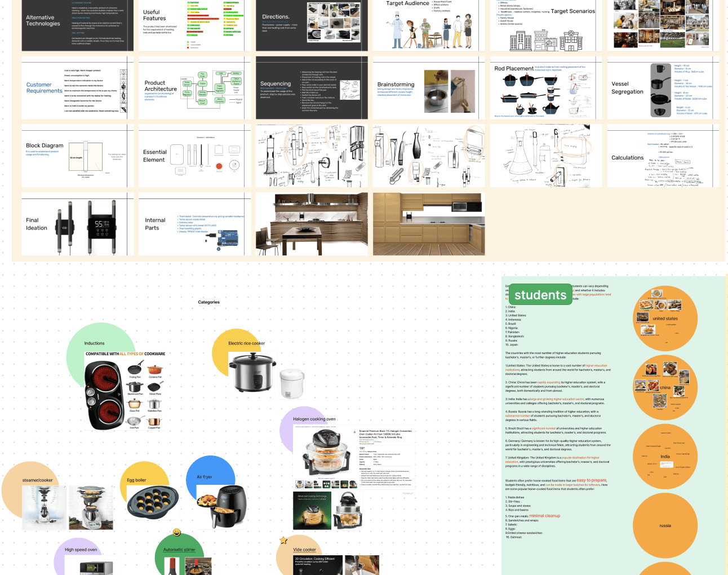Select the orange china circle
728x575 pixels.
(x=665, y=388)
